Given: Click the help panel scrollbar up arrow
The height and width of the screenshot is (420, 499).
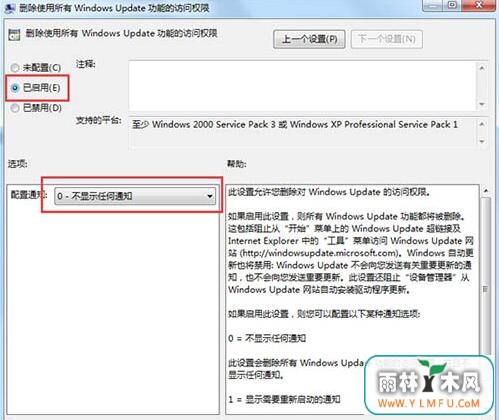Looking at the screenshot, I should click(486, 191).
